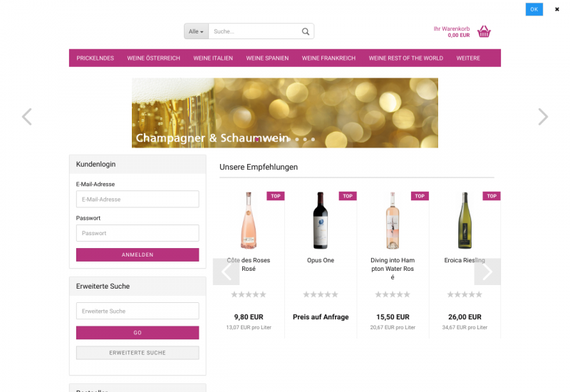
Task: Go to previous banner slide arrow
Action: (27, 117)
